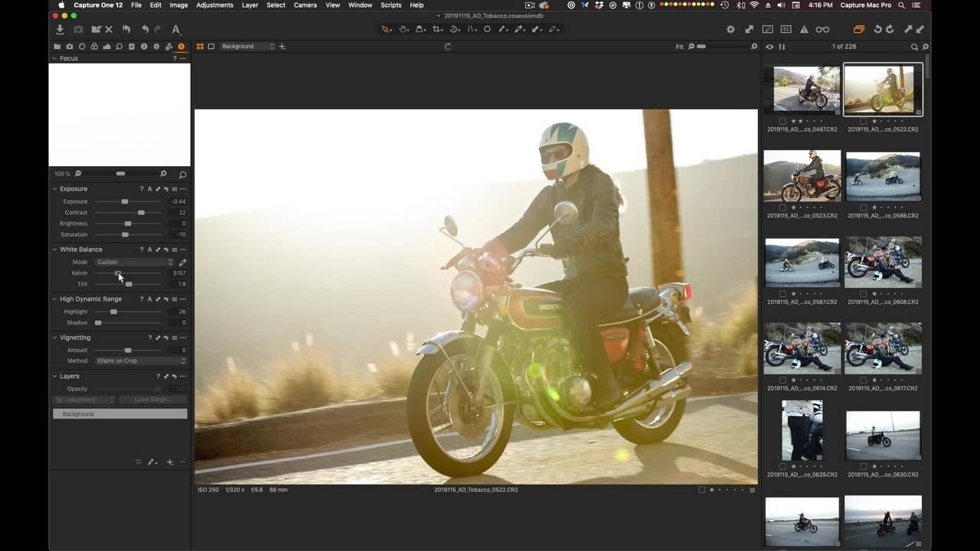Add a new layer with plus icon
The image size is (980, 551).
170,462
